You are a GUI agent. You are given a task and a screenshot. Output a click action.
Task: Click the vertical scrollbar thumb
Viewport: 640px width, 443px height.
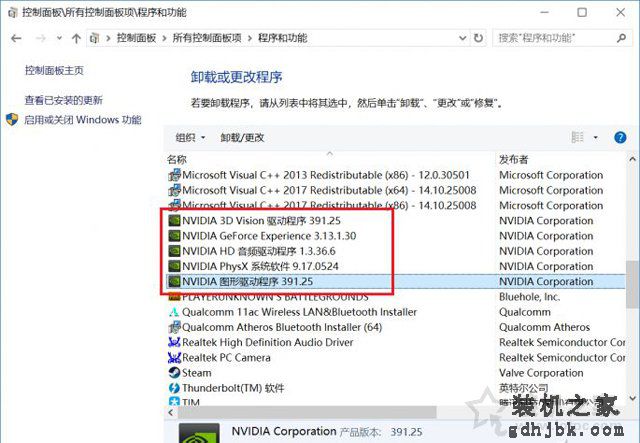633,285
